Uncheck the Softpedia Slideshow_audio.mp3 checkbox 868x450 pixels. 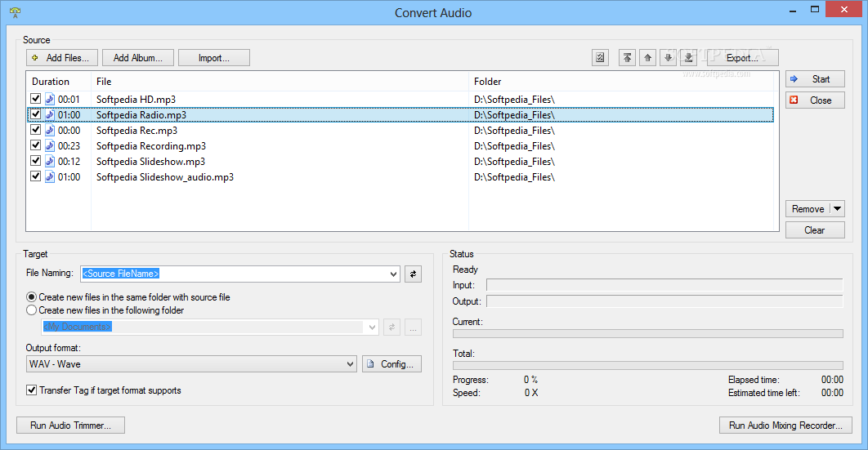point(35,176)
